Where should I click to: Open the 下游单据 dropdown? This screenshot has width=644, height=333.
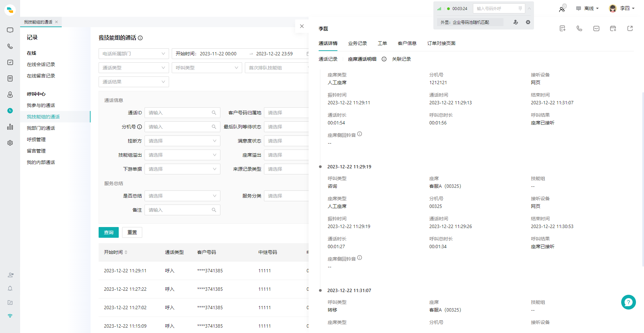pyautogui.click(x=182, y=169)
